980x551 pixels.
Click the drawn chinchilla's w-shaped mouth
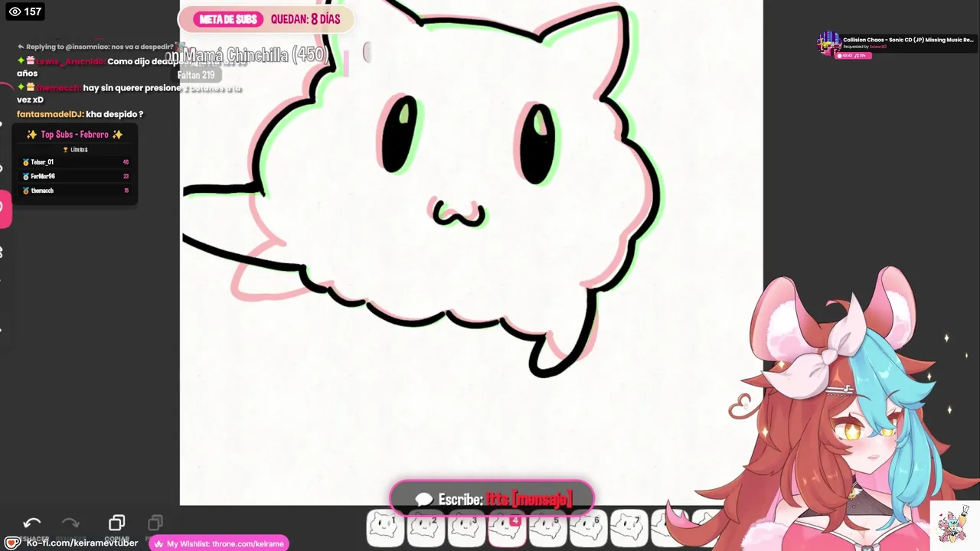pyautogui.click(x=459, y=214)
